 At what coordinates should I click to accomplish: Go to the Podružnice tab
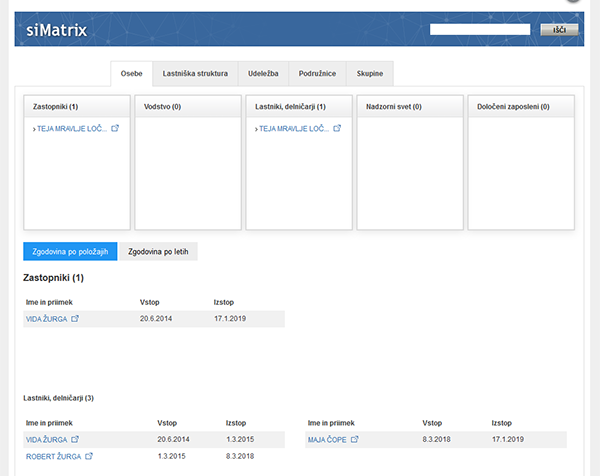click(x=318, y=73)
